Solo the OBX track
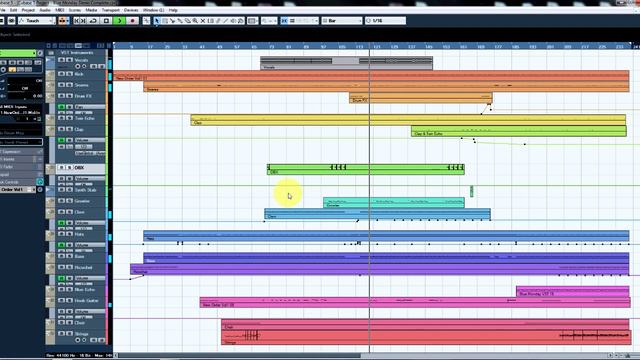 pyautogui.click(x=69, y=168)
